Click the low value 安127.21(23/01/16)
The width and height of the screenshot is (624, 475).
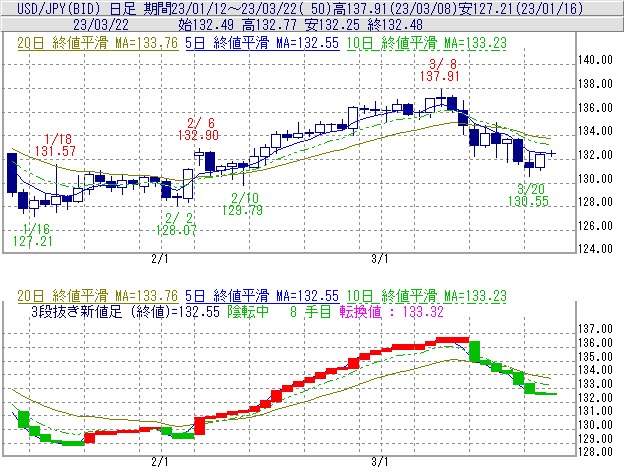pos(521,8)
